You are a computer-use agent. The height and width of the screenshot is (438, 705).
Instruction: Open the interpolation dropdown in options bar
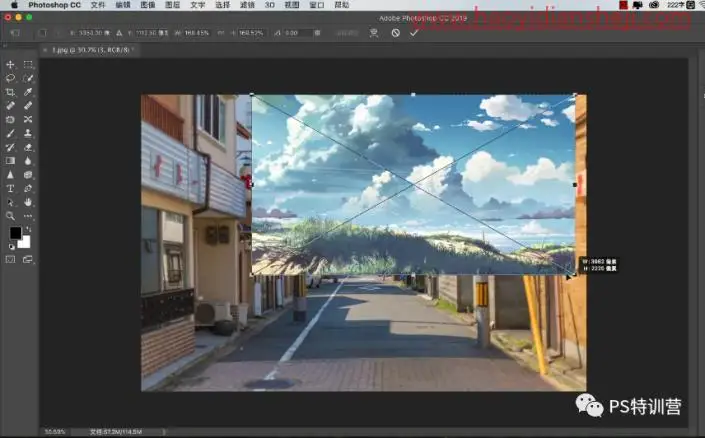pyautogui.click(x=347, y=33)
